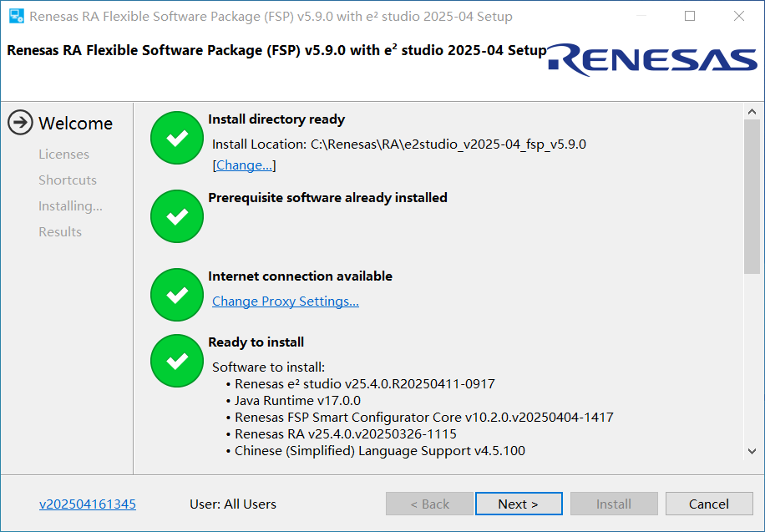Open the Change Proxy Settings... link
This screenshot has height=532, width=765.
[286, 301]
